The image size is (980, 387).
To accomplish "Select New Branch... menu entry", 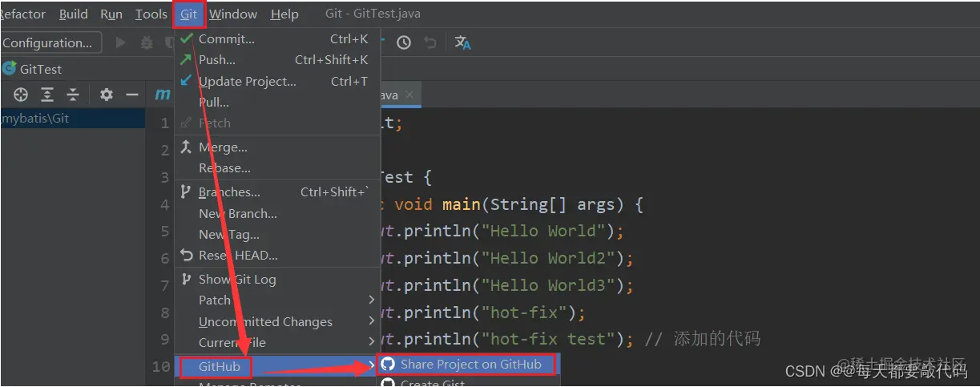I will point(276,214).
